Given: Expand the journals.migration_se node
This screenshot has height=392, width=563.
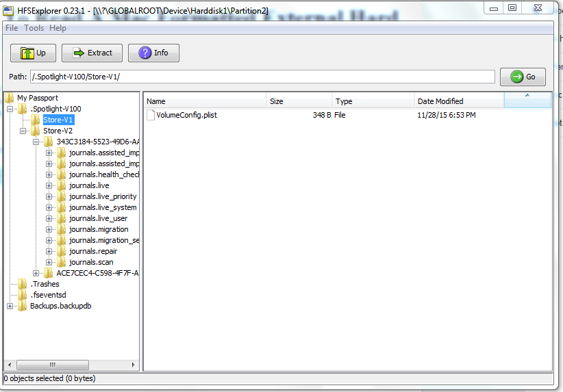Looking at the screenshot, I should coord(49,241).
